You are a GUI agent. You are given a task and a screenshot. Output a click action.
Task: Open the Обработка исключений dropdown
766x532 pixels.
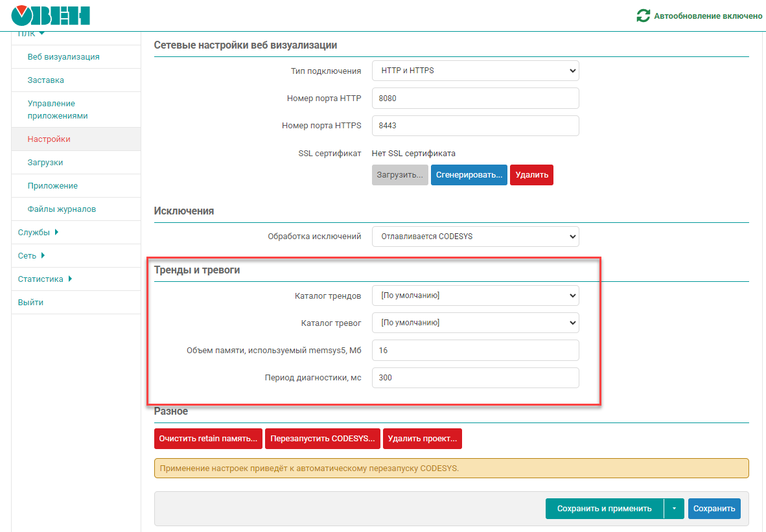pos(475,237)
